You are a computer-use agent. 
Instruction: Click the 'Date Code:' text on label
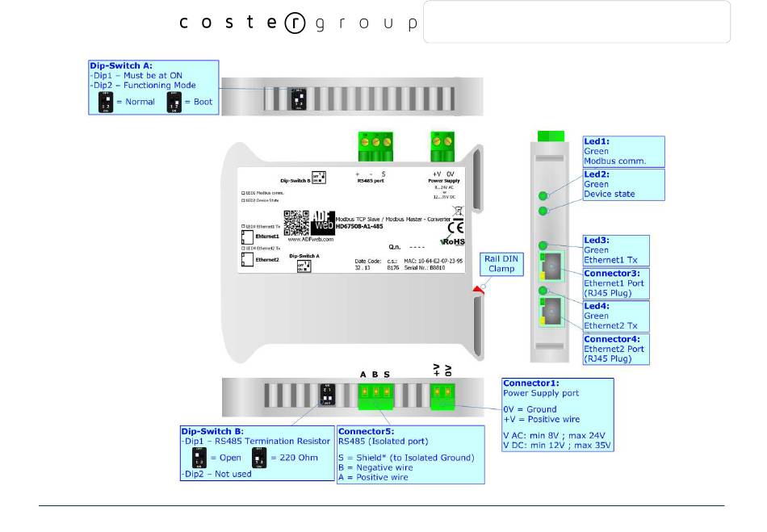(368, 261)
